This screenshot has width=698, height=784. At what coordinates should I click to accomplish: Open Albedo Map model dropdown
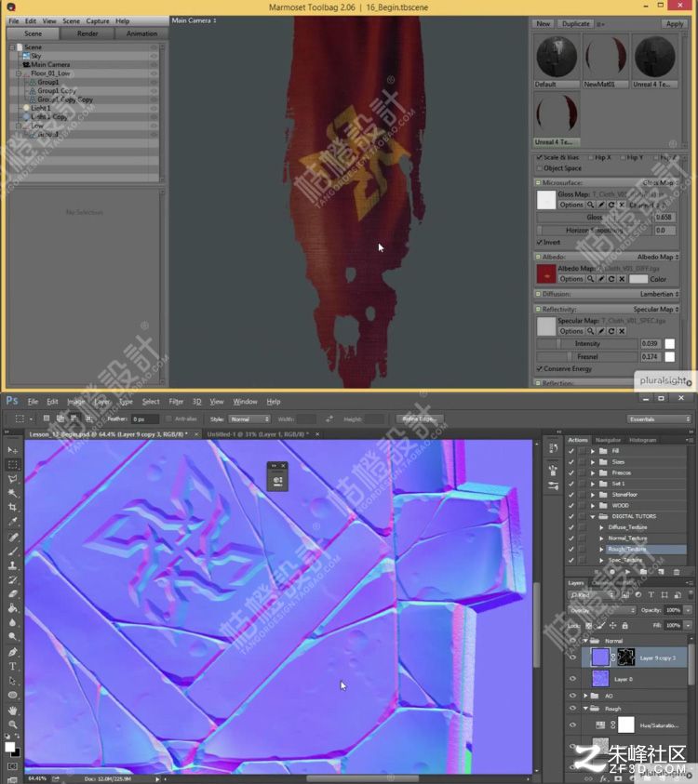[x=657, y=257]
